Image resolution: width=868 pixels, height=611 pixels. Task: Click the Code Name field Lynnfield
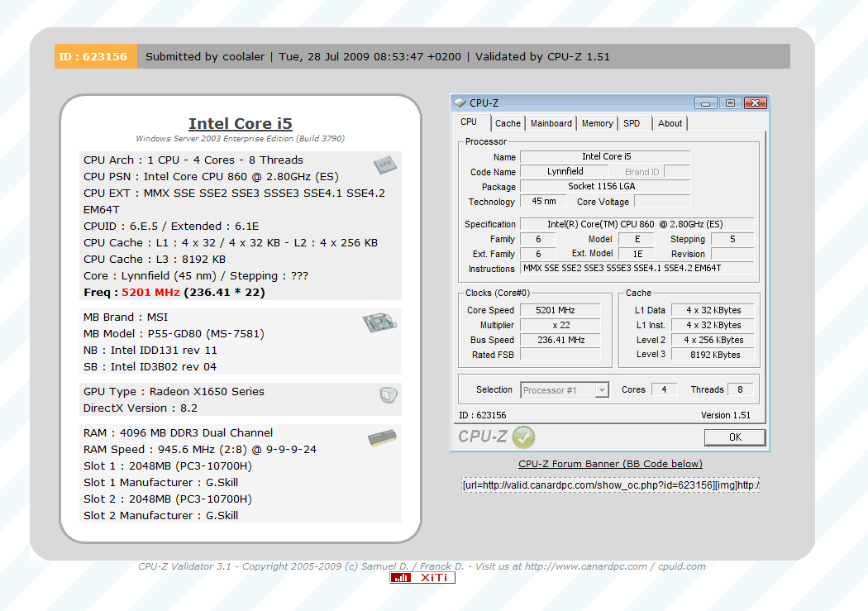click(565, 172)
